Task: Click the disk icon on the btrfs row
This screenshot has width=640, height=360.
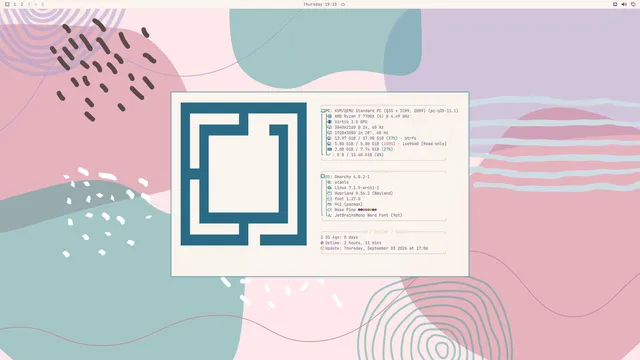Action: click(x=329, y=138)
